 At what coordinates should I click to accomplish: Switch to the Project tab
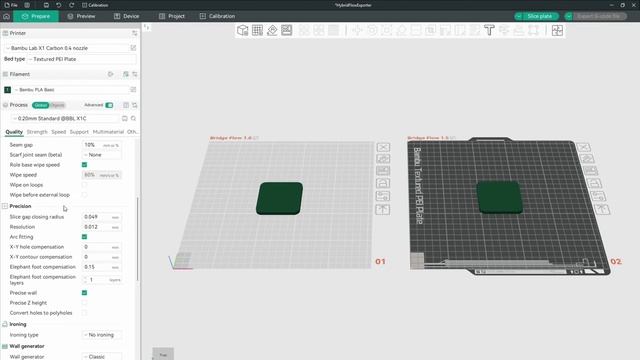172,16
